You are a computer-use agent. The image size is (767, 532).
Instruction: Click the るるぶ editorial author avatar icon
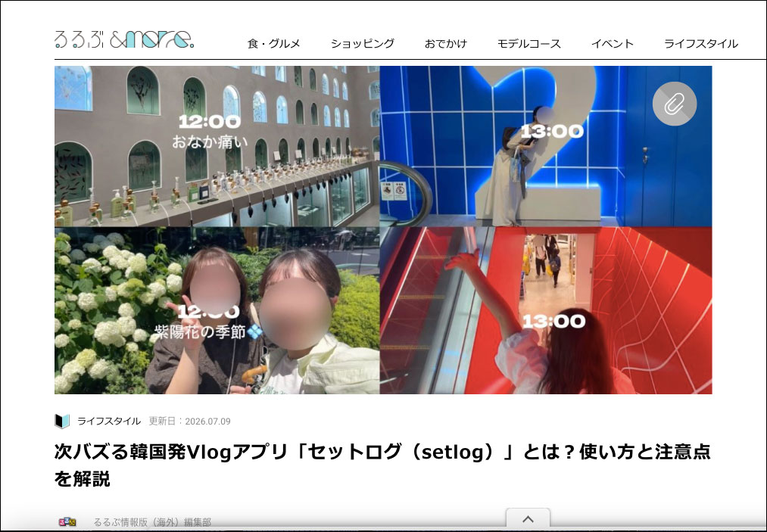pyautogui.click(x=67, y=522)
